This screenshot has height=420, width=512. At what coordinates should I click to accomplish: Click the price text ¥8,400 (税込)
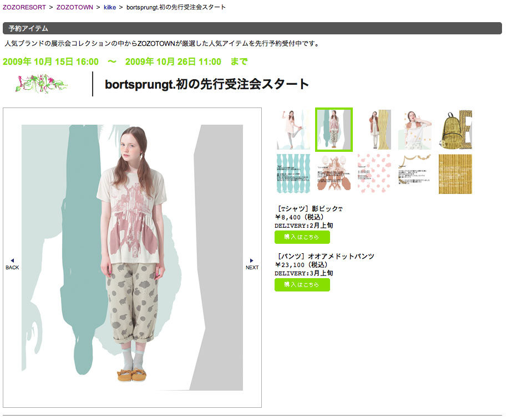(x=299, y=217)
